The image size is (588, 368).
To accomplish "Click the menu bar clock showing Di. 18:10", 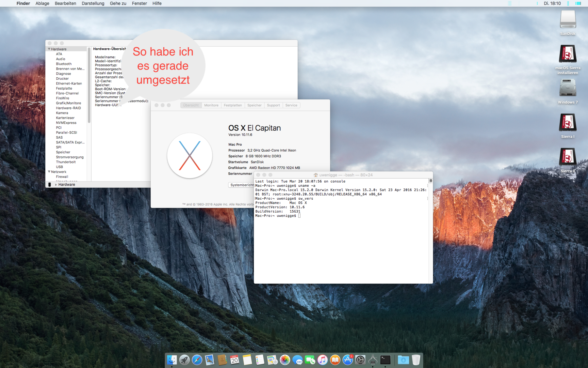I will point(552,3).
